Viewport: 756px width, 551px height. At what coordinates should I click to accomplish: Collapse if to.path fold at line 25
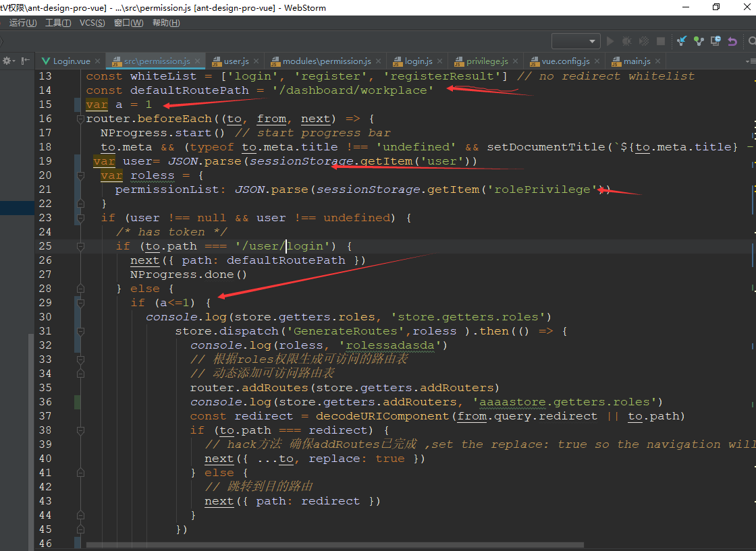(80, 246)
